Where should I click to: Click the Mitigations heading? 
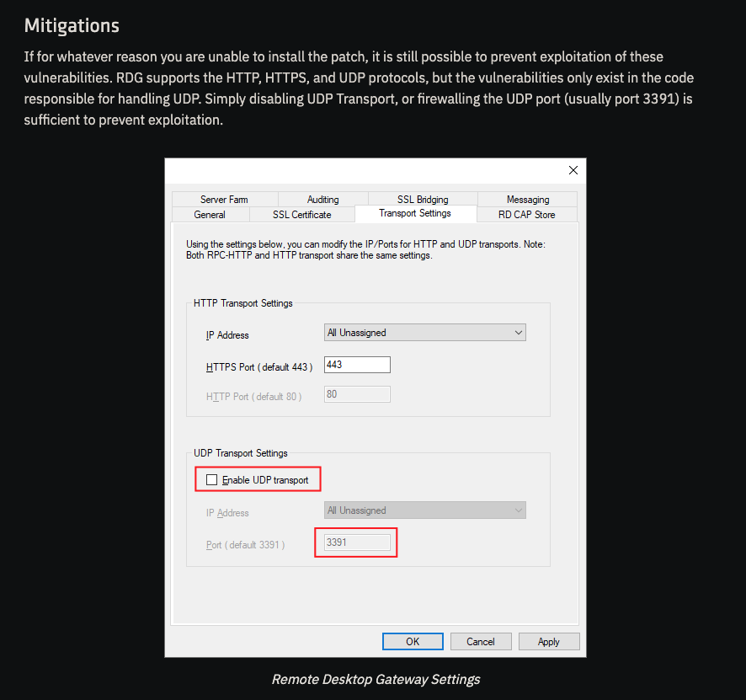click(x=72, y=25)
